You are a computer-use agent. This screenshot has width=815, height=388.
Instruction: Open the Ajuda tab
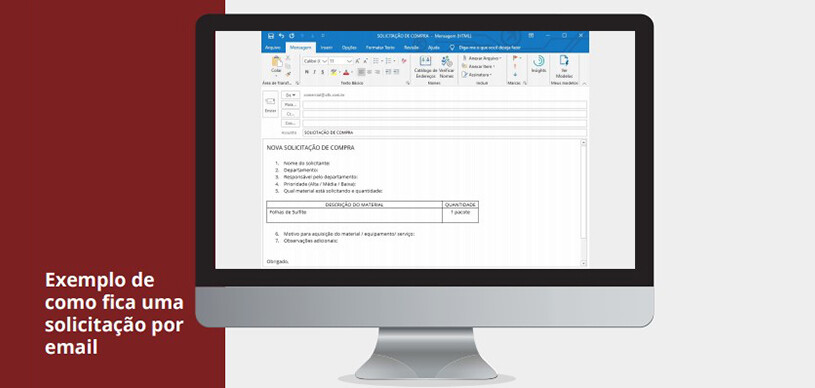click(x=433, y=47)
